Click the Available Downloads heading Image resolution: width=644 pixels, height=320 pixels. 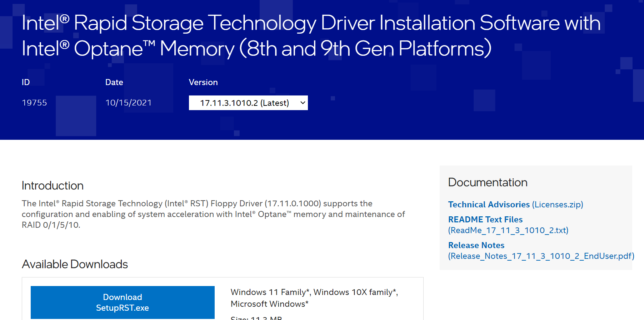[x=75, y=264]
